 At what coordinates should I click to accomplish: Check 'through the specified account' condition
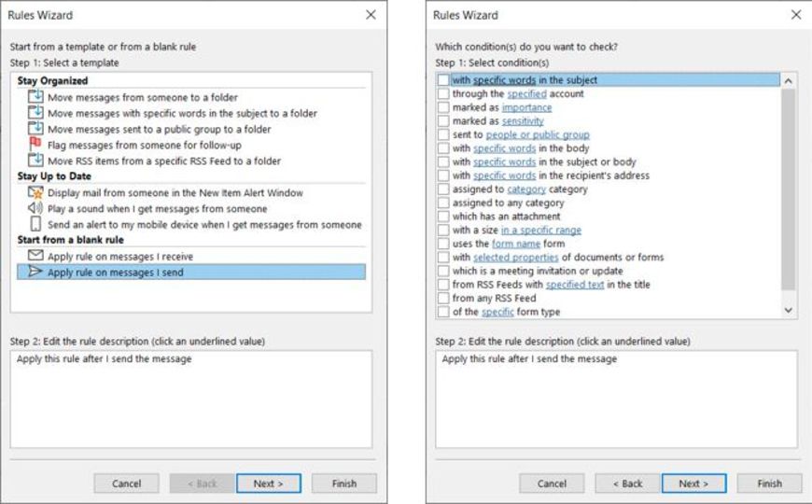click(x=443, y=93)
